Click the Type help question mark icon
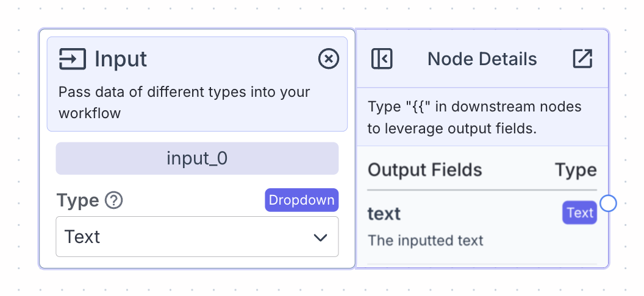644x296 pixels. 113,200
